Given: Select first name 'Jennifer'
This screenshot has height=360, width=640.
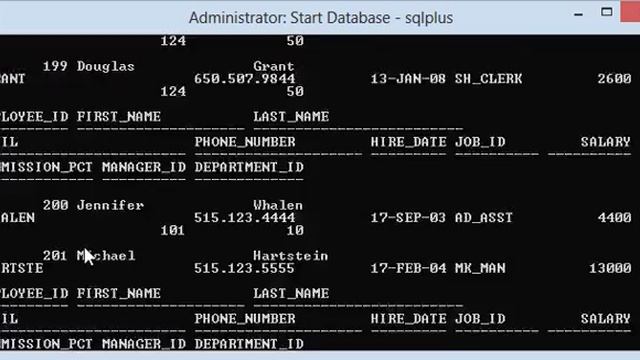Looking at the screenshot, I should click(110, 205).
